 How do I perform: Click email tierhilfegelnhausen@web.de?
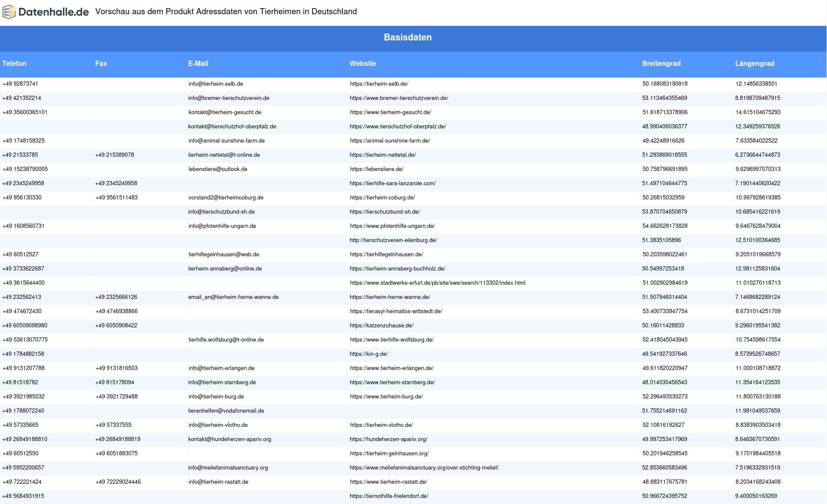tap(224, 255)
